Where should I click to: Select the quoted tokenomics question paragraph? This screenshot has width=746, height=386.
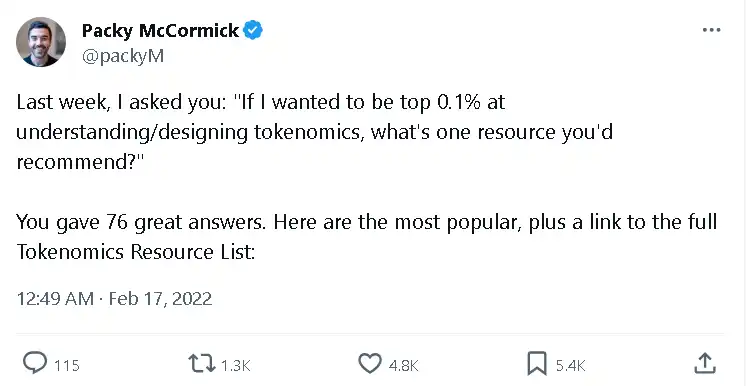[x=314, y=132]
